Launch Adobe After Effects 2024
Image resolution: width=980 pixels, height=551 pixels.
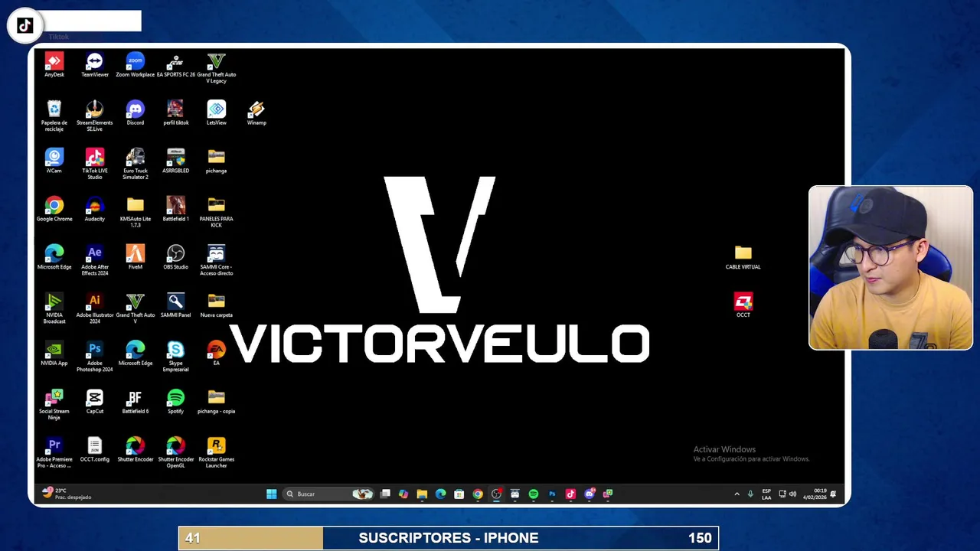[95, 260]
